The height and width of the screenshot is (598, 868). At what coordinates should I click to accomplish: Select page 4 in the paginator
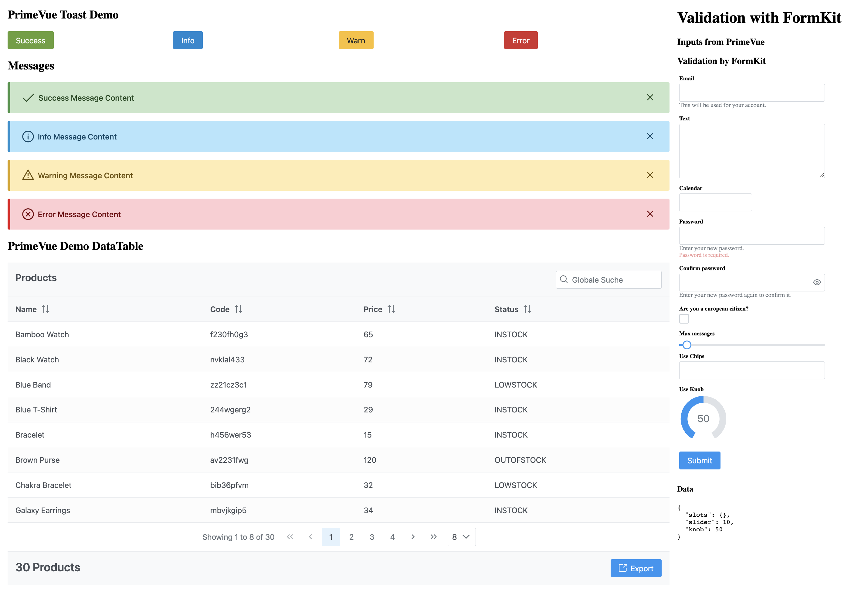point(392,537)
